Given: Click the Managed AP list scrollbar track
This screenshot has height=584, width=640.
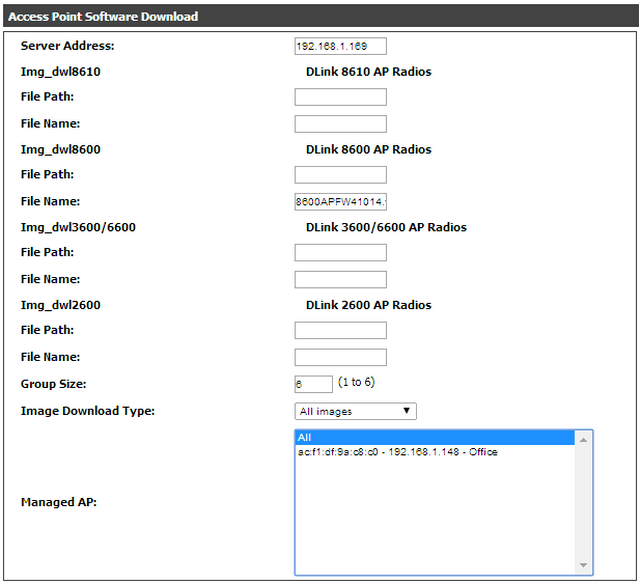Looking at the screenshot, I should click(584, 500).
